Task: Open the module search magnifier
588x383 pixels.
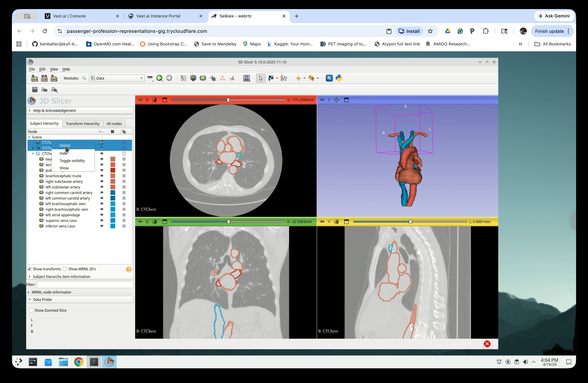Action: [84, 78]
